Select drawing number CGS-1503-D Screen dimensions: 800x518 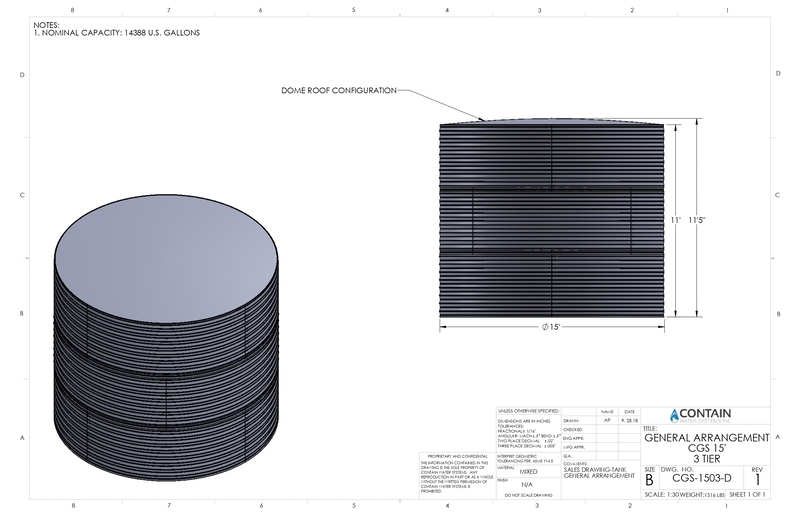tap(702, 478)
